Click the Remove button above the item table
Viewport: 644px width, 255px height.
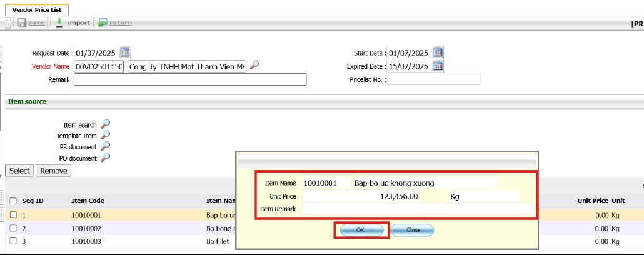(x=53, y=171)
